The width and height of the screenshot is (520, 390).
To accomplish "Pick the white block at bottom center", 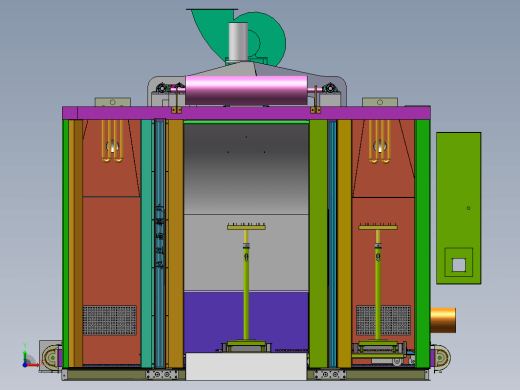I will click(x=246, y=366).
